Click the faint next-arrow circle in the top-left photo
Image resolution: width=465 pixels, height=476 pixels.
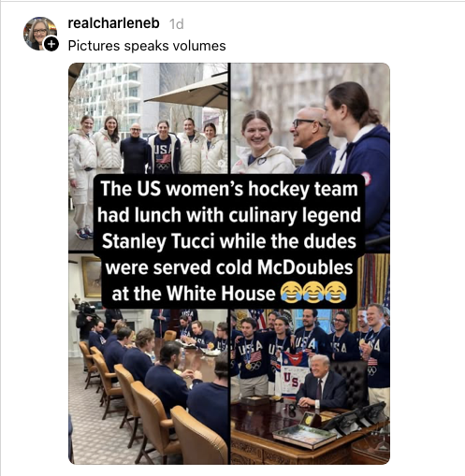[222, 164]
